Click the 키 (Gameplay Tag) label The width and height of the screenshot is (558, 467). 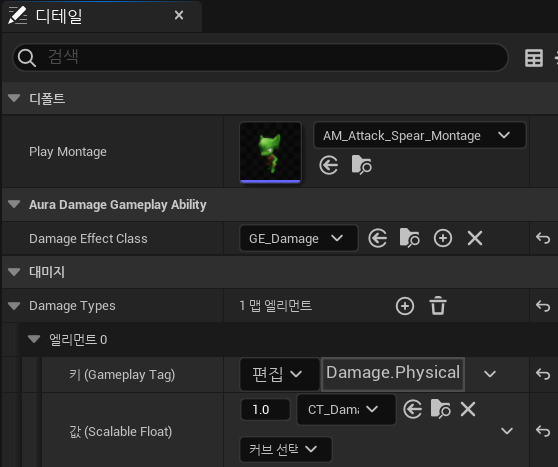(122, 374)
